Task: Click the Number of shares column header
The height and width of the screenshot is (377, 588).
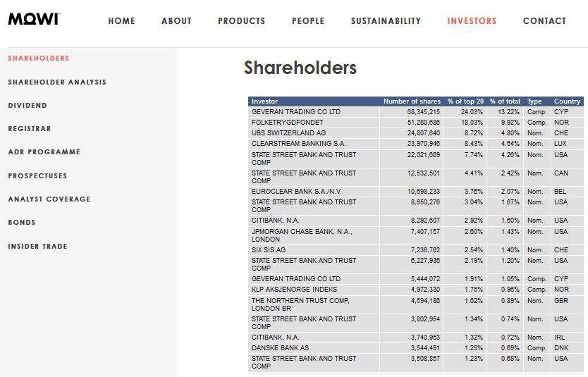Action: point(411,101)
